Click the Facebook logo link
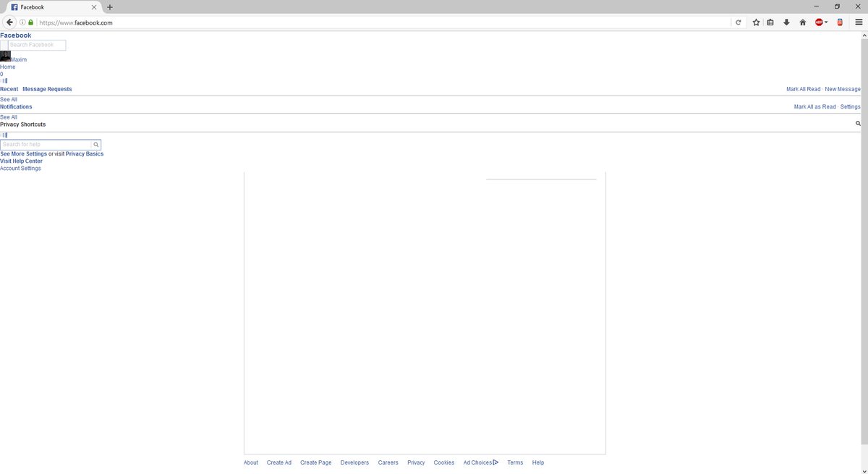The image size is (868, 474). pos(15,35)
